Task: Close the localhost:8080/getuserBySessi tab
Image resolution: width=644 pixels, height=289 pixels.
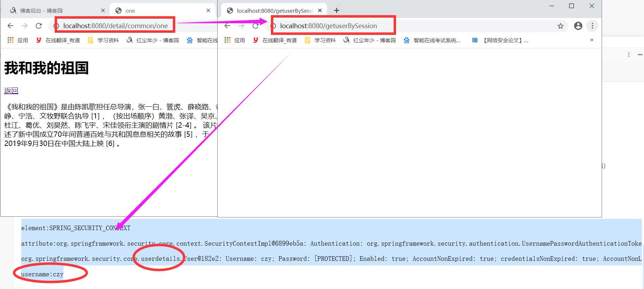Action: [320, 11]
